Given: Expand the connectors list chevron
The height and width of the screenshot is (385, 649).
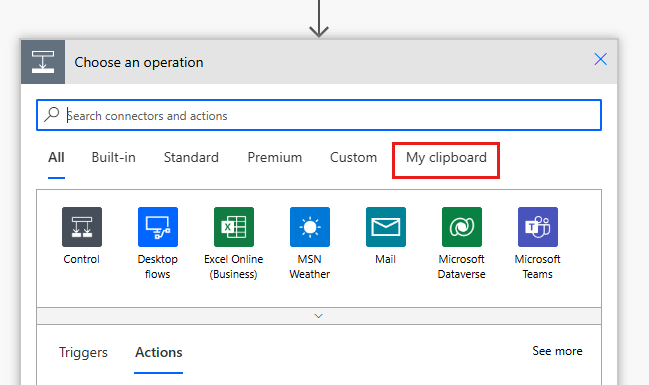Looking at the screenshot, I should coord(319,316).
